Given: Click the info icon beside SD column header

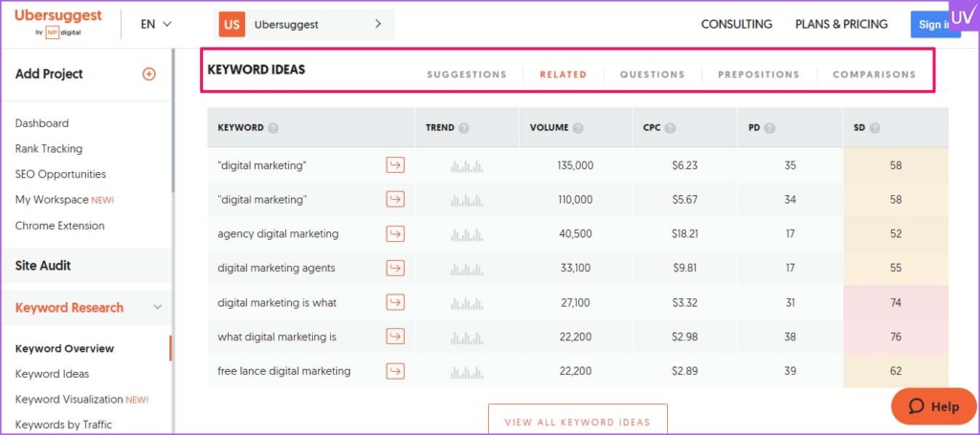Looking at the screenshot, I should click(875, 128).
